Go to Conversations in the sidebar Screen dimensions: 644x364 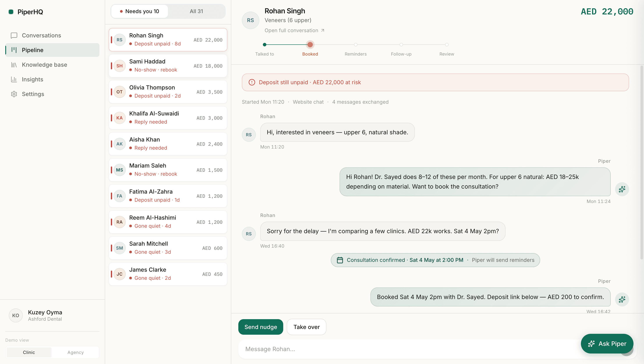click(x=52, y=35)
